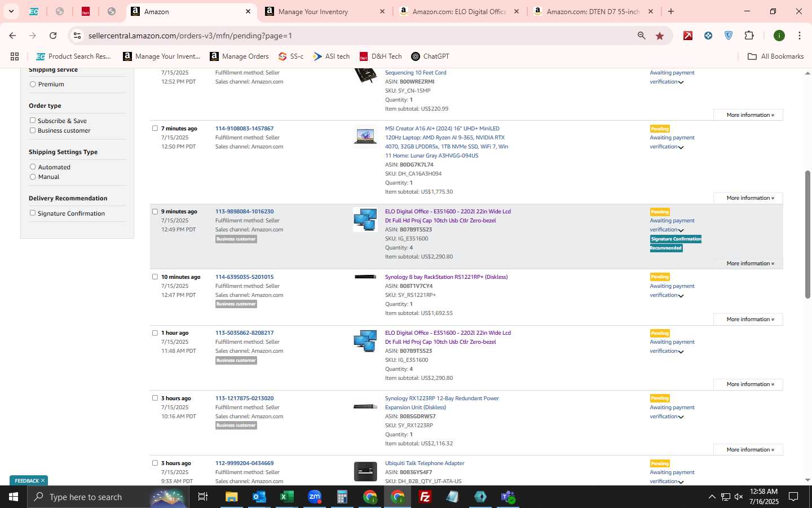Image resolution: width=812 pixels, height=508 pixels.
Task: Select order 114-9108083-1457867 checkbox
Action: point(155,128)
